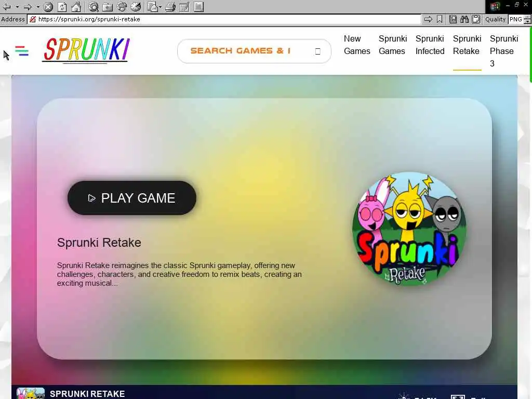Go back with the browser Back arrow

click(7, 6)
